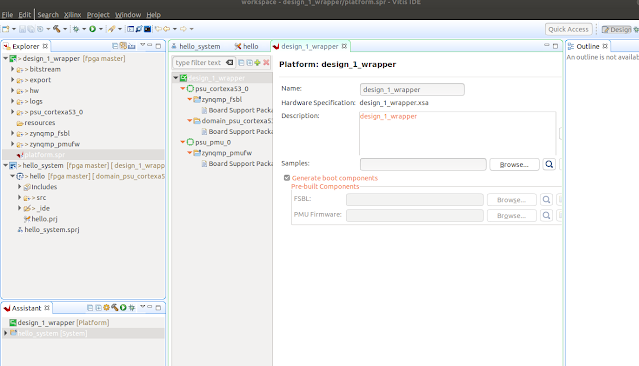
Task: Expand the Includes node under hello
Action: click(19, 187)
